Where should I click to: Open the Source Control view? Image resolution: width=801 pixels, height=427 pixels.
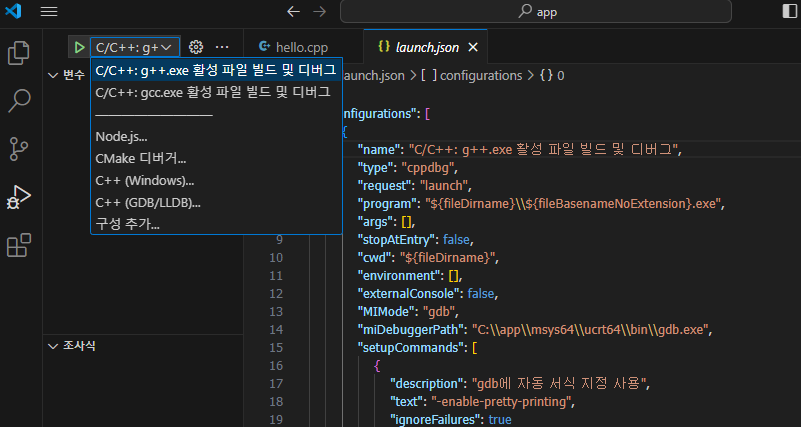tap(19, 149)
